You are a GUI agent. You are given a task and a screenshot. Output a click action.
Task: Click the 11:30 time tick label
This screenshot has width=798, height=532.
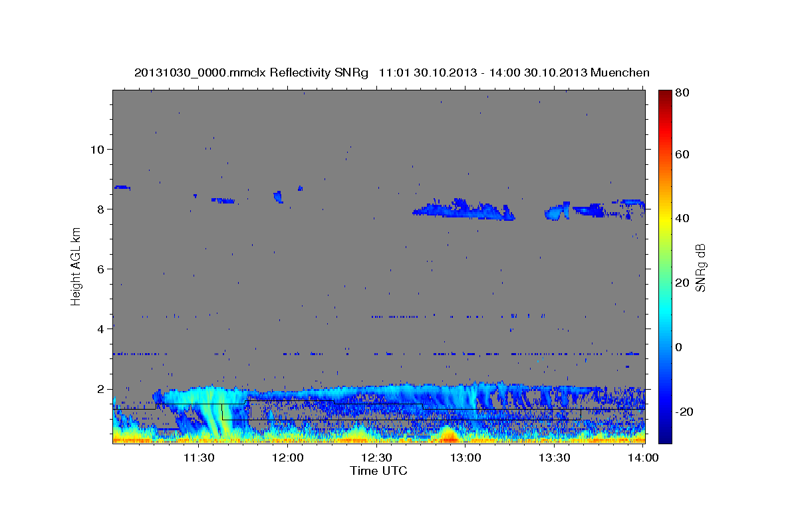(x=198, y=458)
